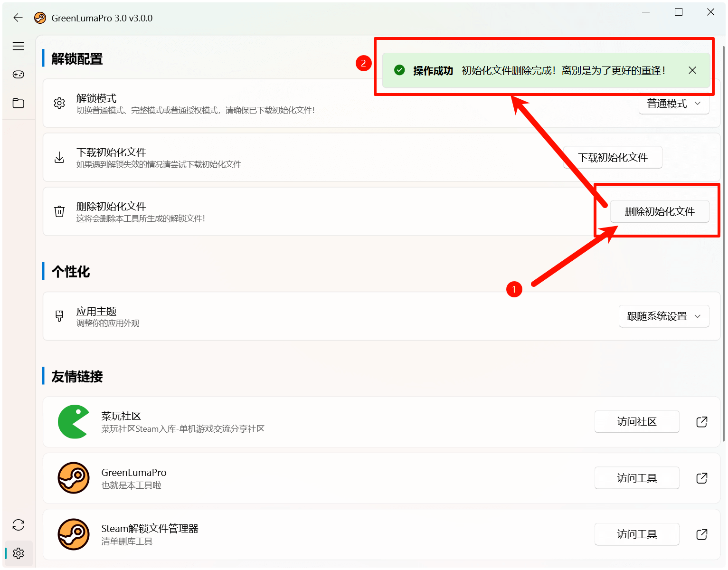Screen dimensions: 728x570
Task: Click the external link icon for GreenLumaPro
Action: [701, 478]
